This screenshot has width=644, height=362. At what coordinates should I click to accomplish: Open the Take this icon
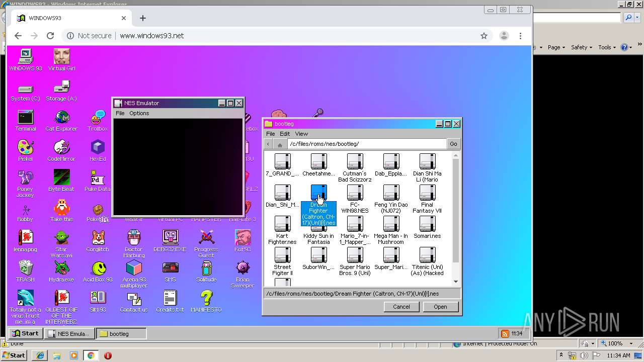click(61, 211)
